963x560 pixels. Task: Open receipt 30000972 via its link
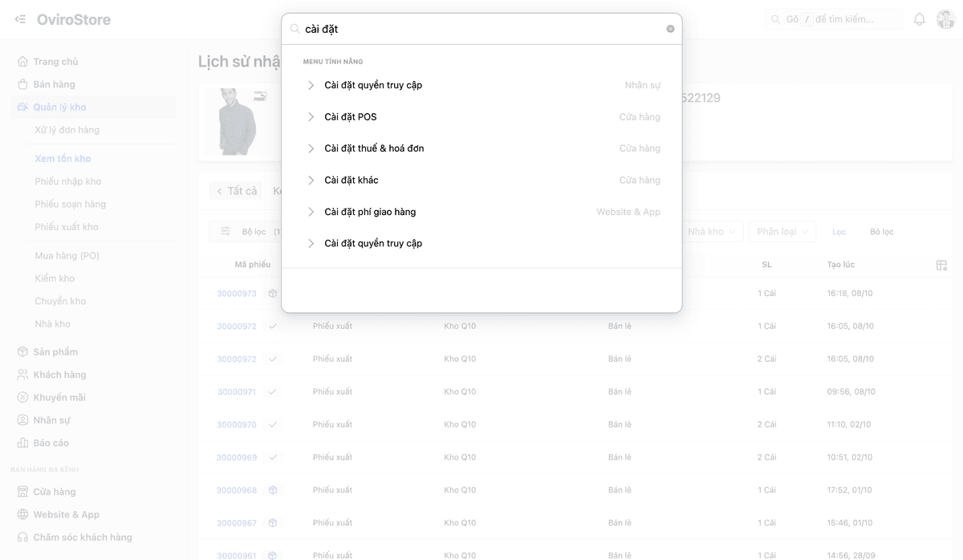pos(236,326)
